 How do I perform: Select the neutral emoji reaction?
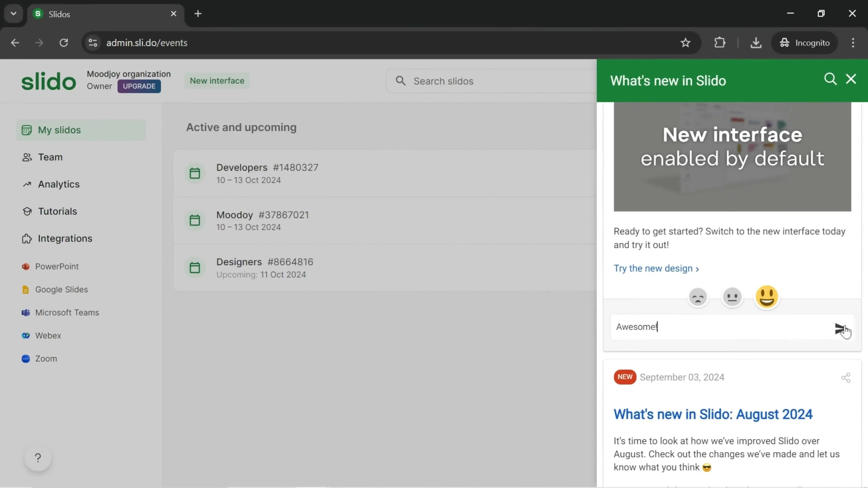coord(732,297)
